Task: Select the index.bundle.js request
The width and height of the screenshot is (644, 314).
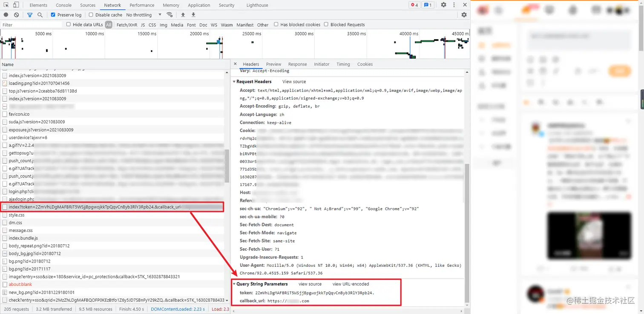Action: tap(112, 238)
